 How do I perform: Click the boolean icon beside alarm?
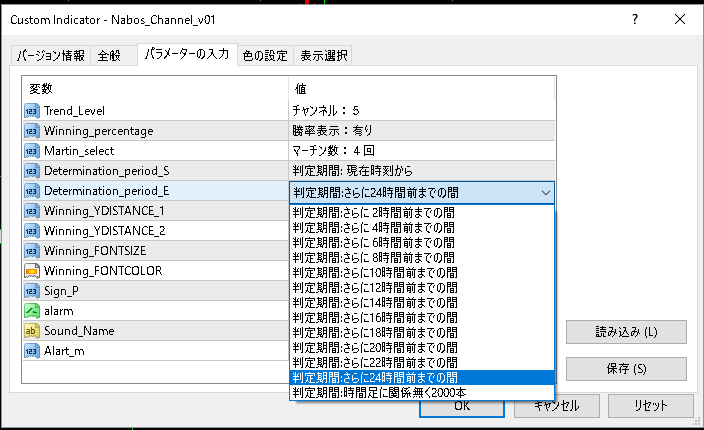[x=31, y=311]
